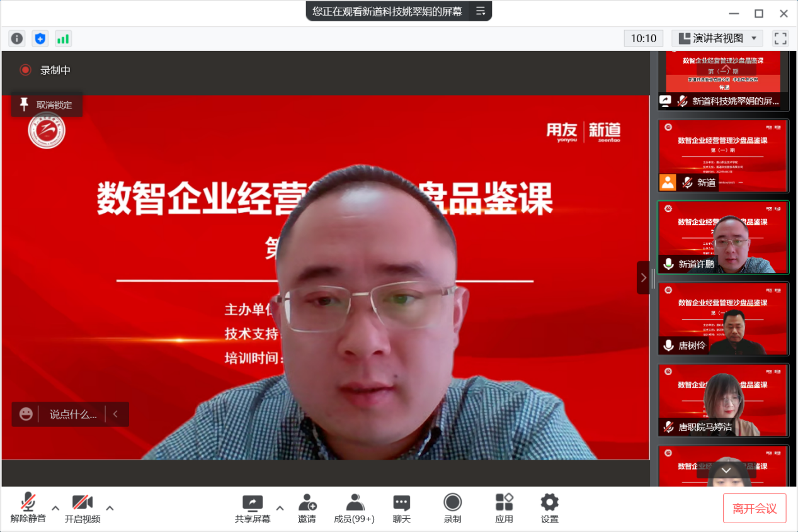798x532 pixels.
Task: Click the 您正在观看新道科技姚翠娟的屏幕 banner text
Action: [x=387, y=11]
